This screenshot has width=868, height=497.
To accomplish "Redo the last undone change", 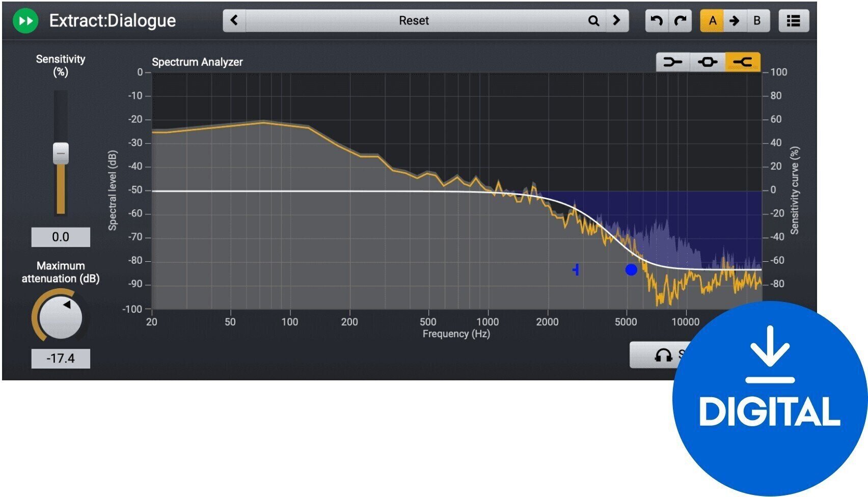I will click(680, 20).
